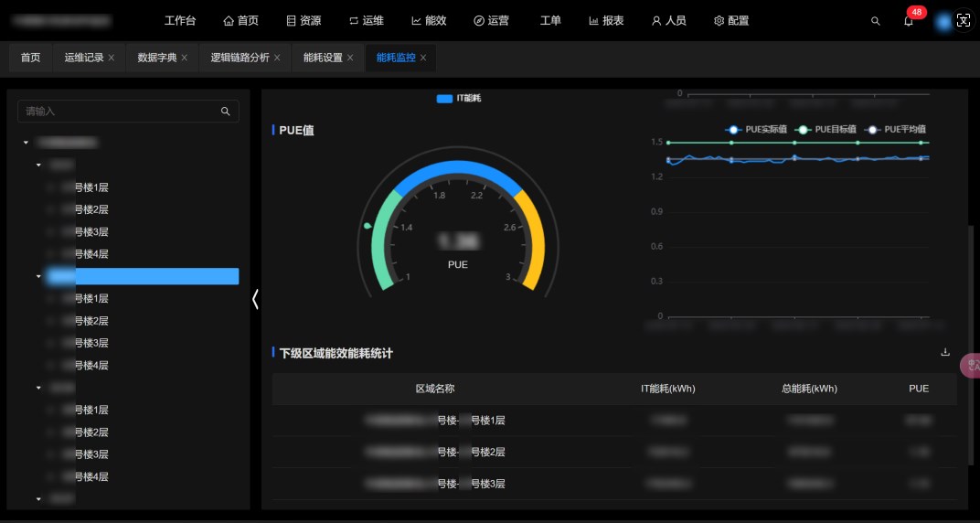Open the 报表 menu item
This screenshot has width=980, height=523.
coord(606,20)
